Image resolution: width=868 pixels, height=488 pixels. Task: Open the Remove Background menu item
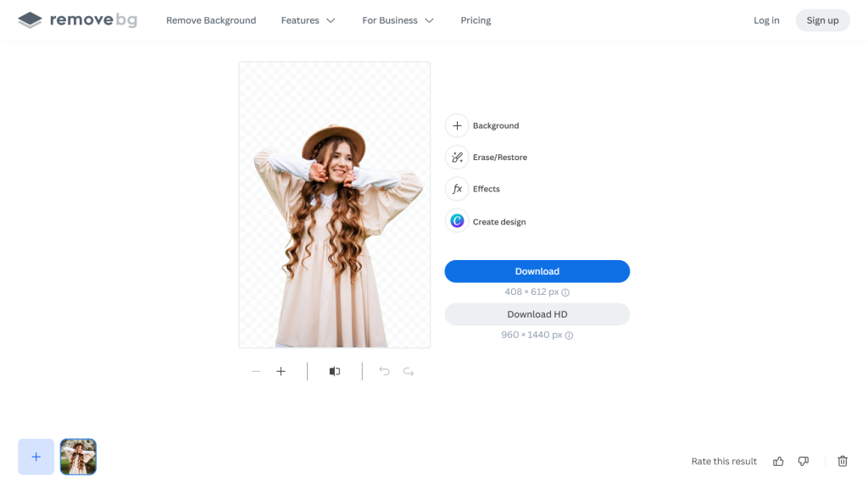tap(211, 20)
